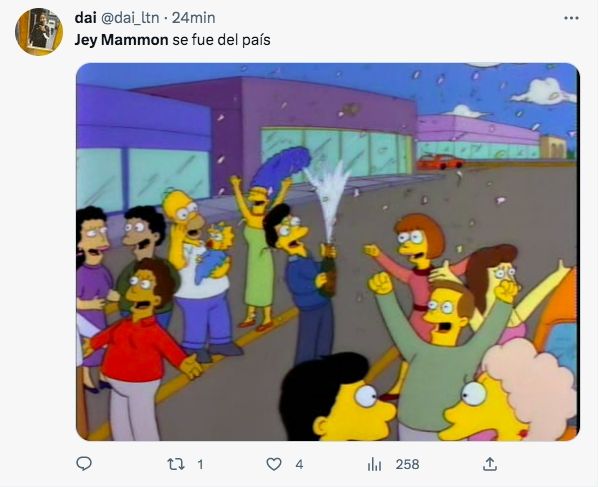This screenshot has height=487, width=600.
Task: Open the view analytics bar chart icon
Action: pos(374,464)
